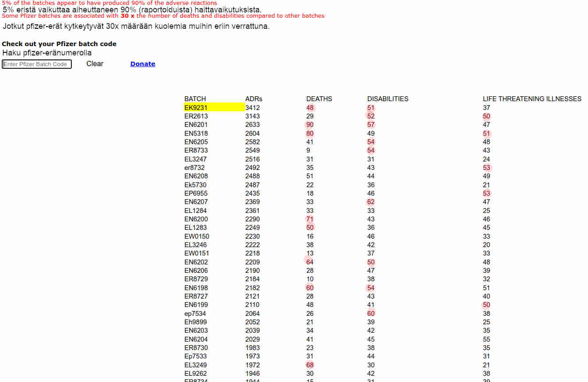Click batch code Ek5730
This screenshot has height=382, width=588.
[195, 185]
